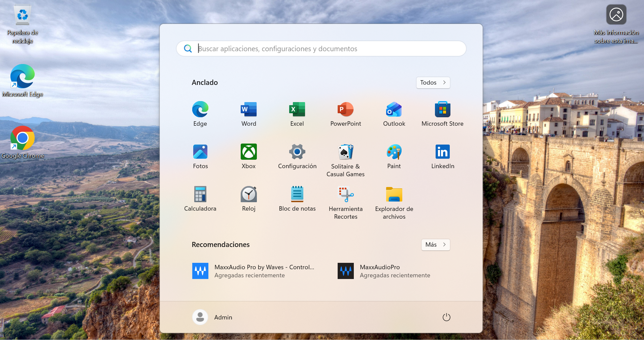Open the Admin user account menu
The width and height of the screenshot is (644, 340).
pyautogui.click(x=212, y=317)
